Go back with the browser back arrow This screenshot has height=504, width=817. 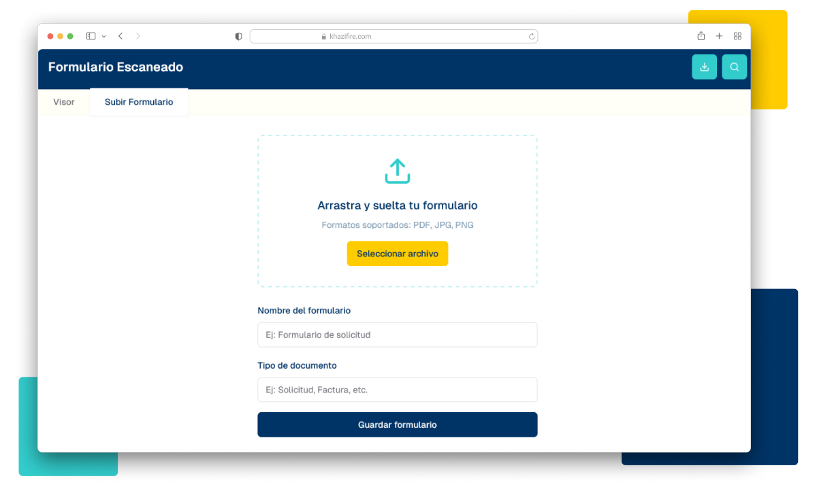[121, 36]
